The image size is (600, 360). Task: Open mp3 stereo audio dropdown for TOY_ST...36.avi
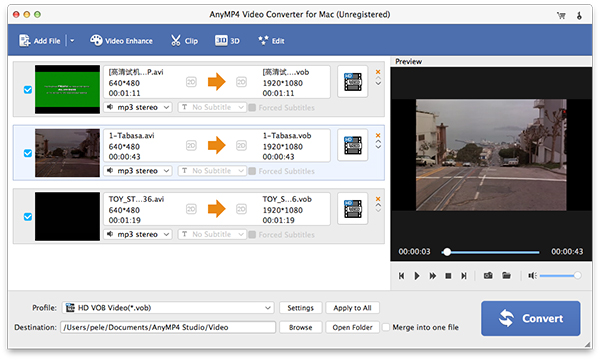[x=138, y=235]
